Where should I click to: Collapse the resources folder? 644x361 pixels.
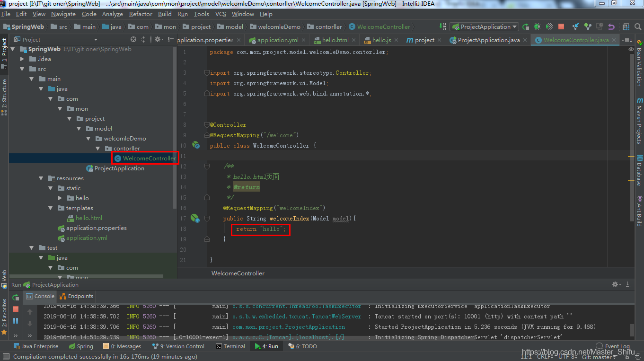[42, 178]
